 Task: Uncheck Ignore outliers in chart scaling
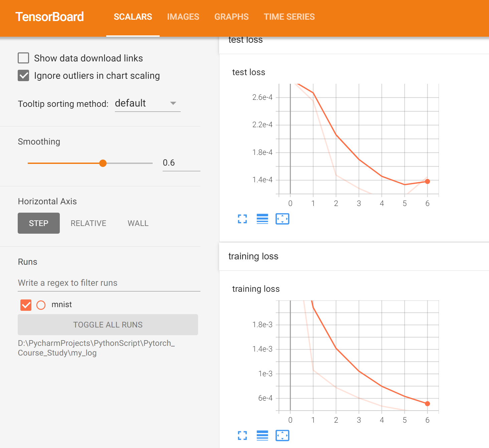(23, 75)
